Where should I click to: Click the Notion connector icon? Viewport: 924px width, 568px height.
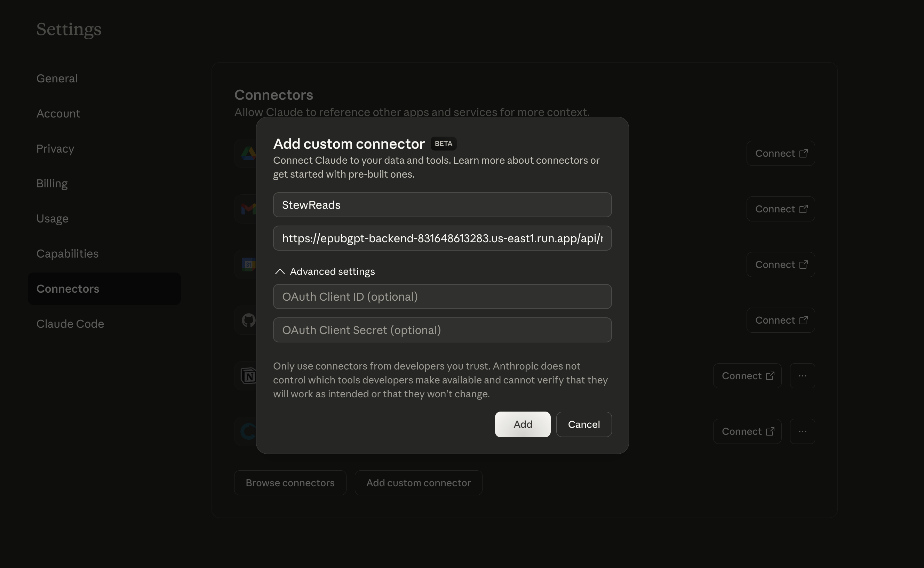(248, 376)
